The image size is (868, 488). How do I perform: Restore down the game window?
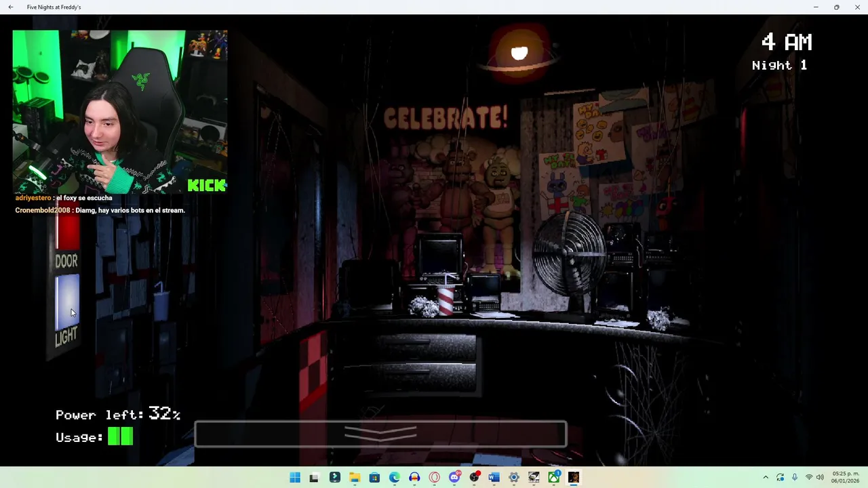pyautogui.click(x=837, y=7)
